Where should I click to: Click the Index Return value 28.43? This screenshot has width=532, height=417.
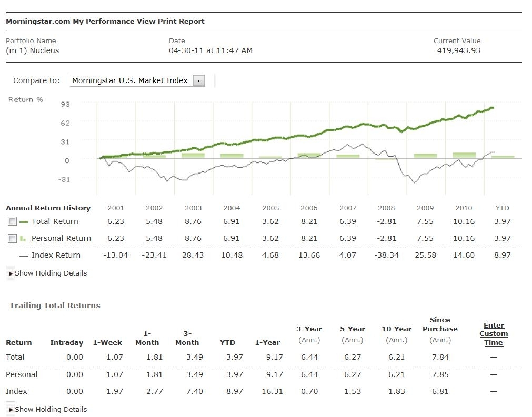193,255
